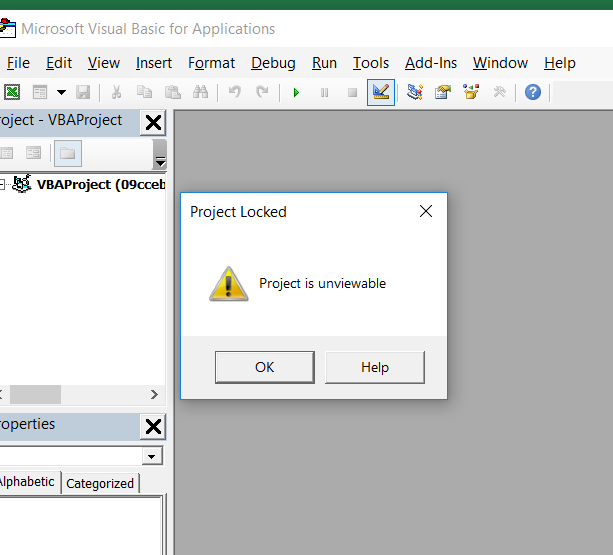Viewport: 613px width, 555px height.
Task: Click OK in Project Locked dialog
Action: [265, 367]
